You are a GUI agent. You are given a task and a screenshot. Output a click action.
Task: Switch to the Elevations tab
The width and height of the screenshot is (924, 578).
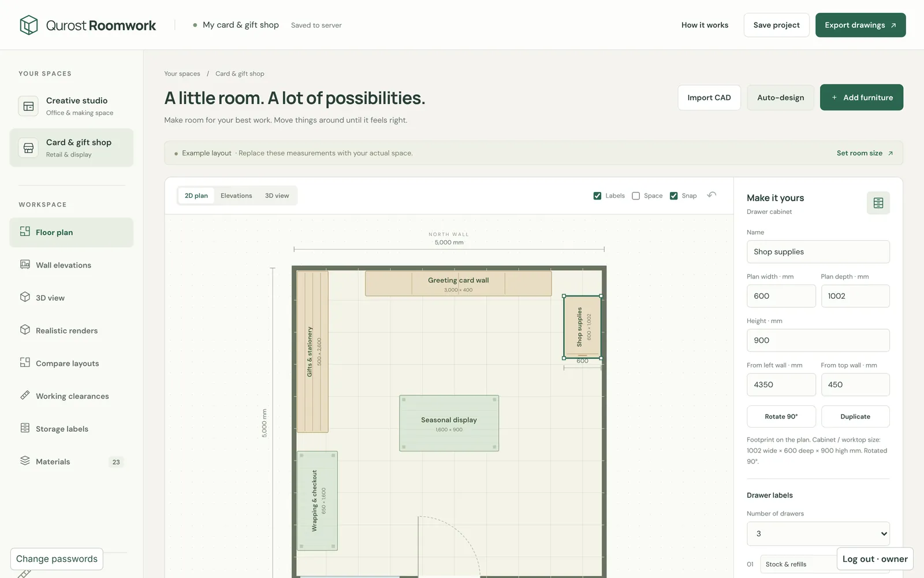236,195
